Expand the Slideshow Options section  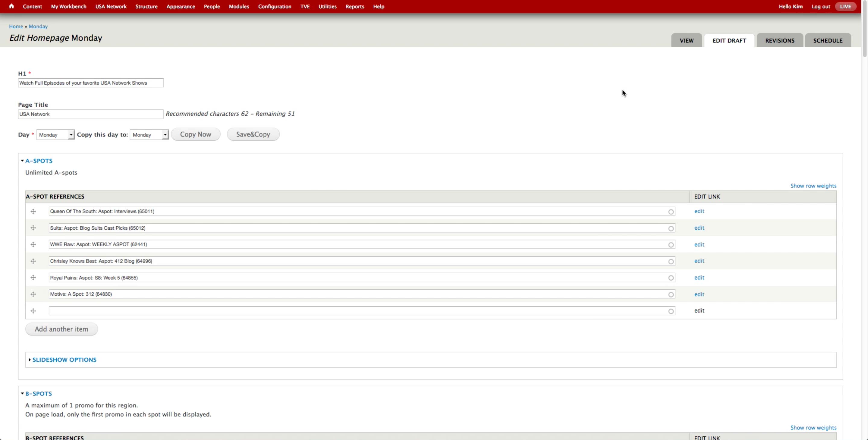[64, 360]
